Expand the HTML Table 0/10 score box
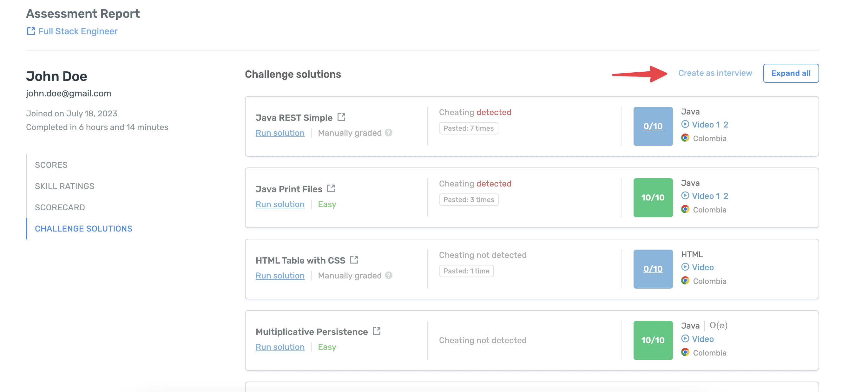868x392 pixels. 653,269
